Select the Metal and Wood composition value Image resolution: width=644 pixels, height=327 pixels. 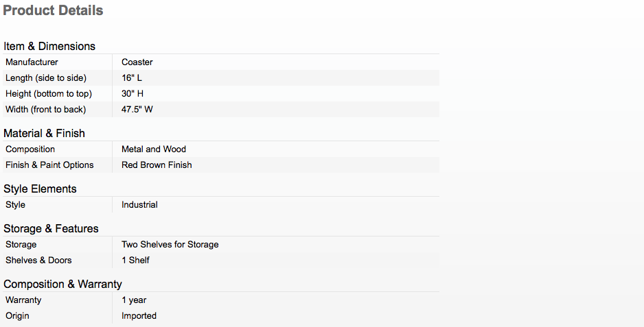pos(154,149)
